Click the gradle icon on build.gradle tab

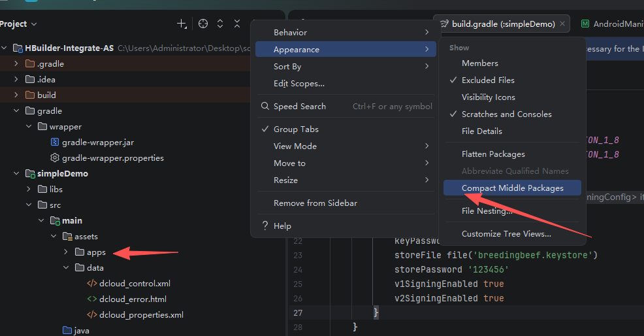(x=444, y=24)
